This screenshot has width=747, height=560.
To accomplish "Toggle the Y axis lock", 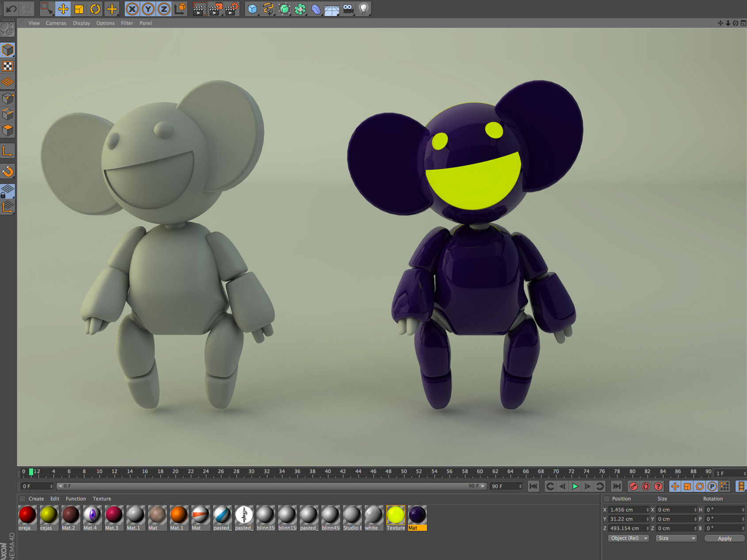I will click(148, 8).
